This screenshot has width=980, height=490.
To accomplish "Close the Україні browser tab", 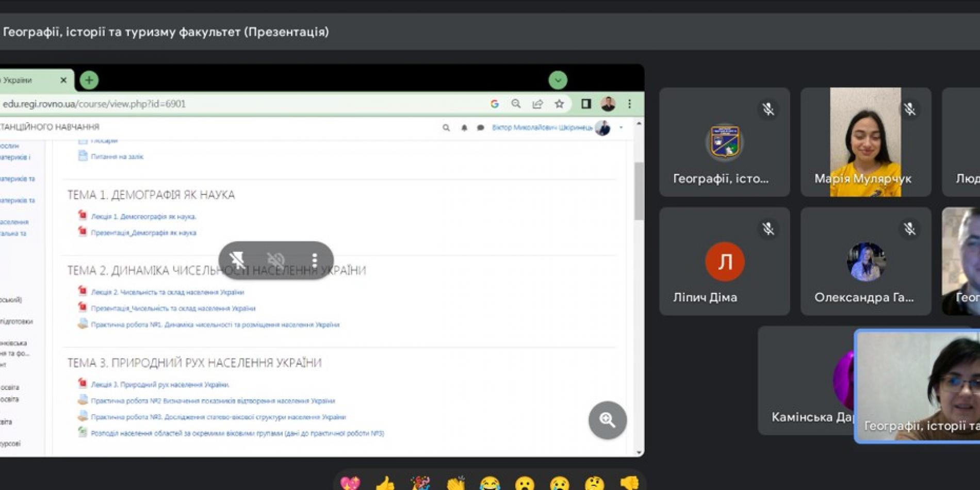I will [x=63, y=80].
